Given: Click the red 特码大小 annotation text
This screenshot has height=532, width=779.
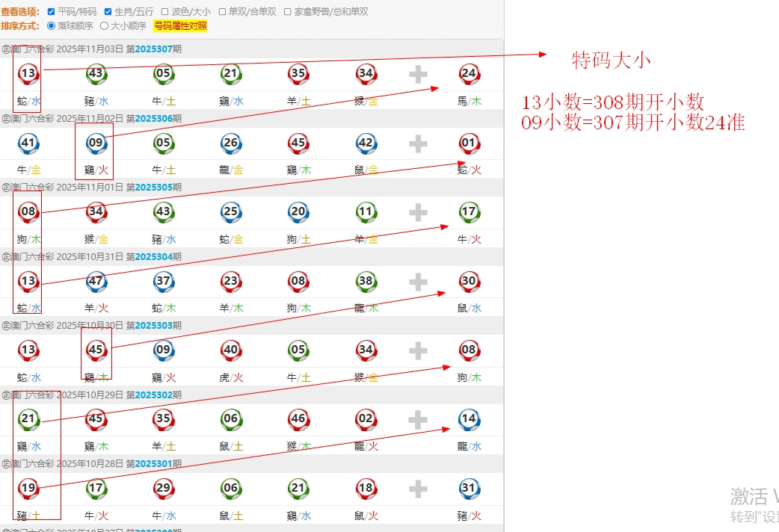Looking at the screenshot, I should pos(611,61).
